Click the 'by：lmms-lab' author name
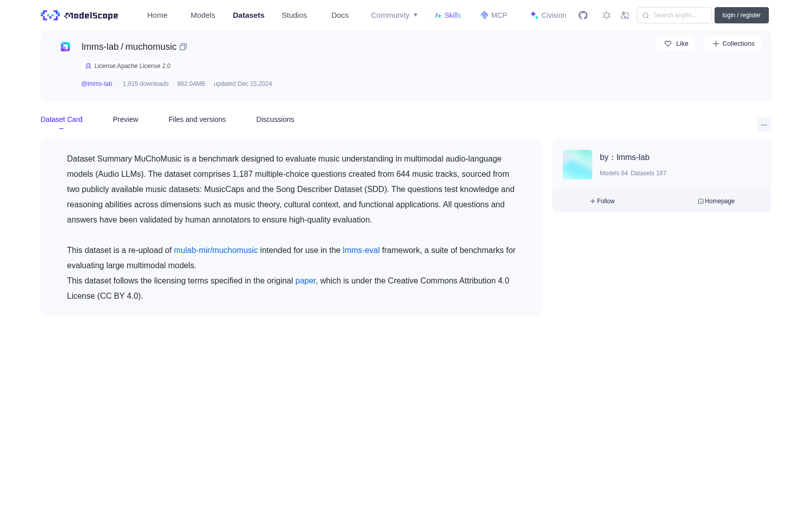812x508 pixels. [x=625, y=157]
